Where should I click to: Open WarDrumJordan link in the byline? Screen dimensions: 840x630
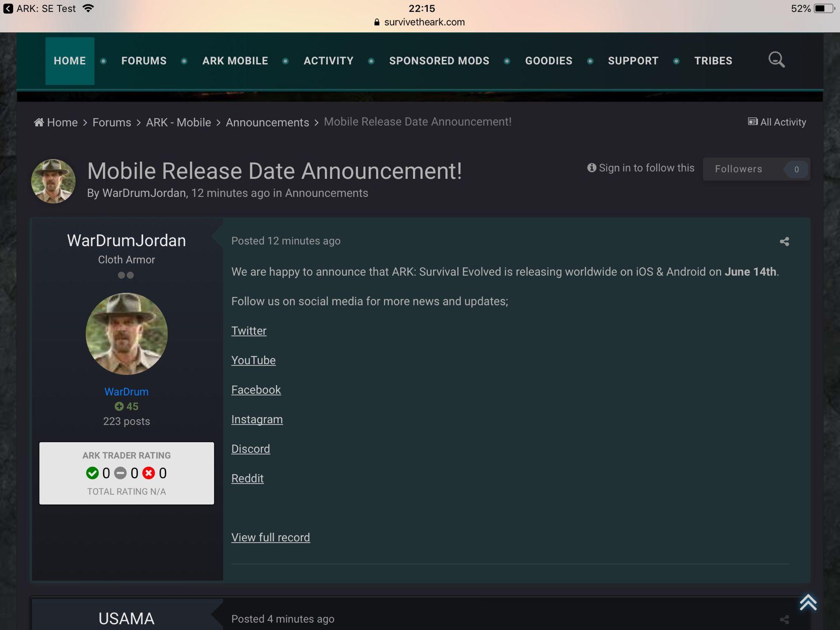(144, 193)
